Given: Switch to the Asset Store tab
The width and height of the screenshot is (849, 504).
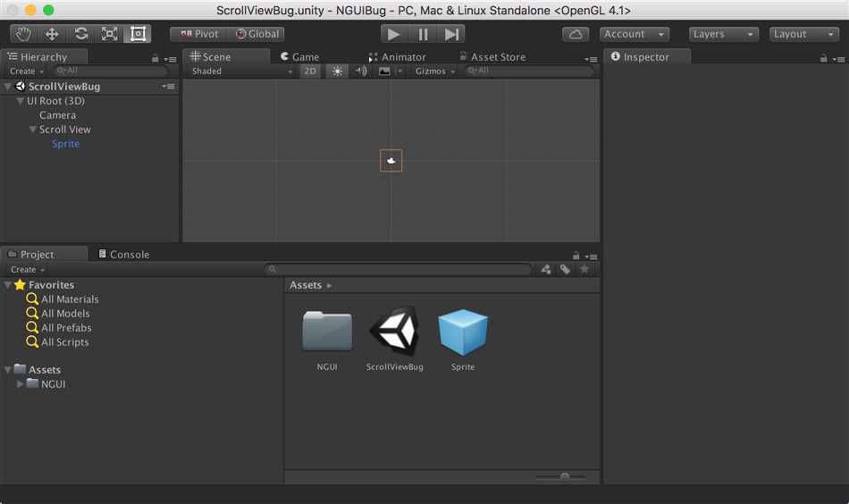Looking at the screenshot, I should 492,57.
